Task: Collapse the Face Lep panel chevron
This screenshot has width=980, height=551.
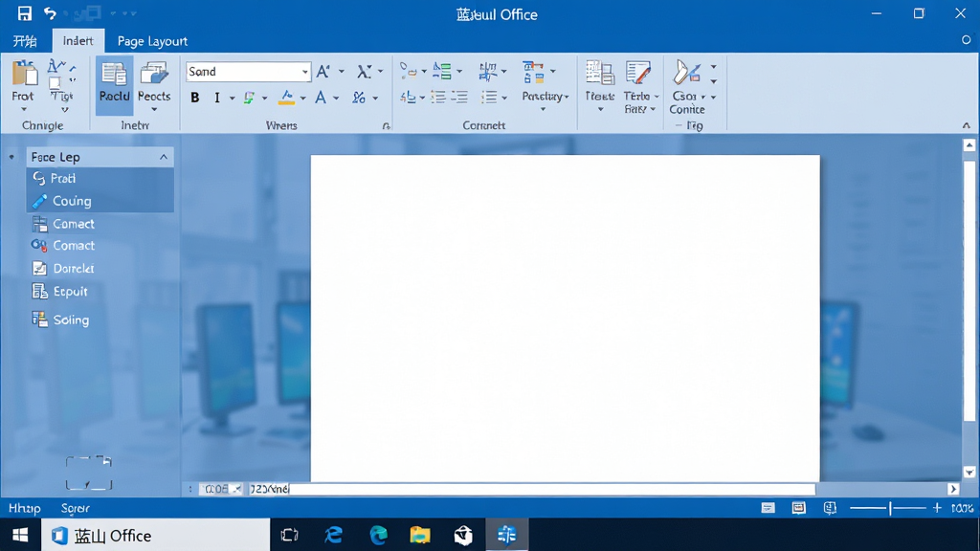Action: click(164, 157)
